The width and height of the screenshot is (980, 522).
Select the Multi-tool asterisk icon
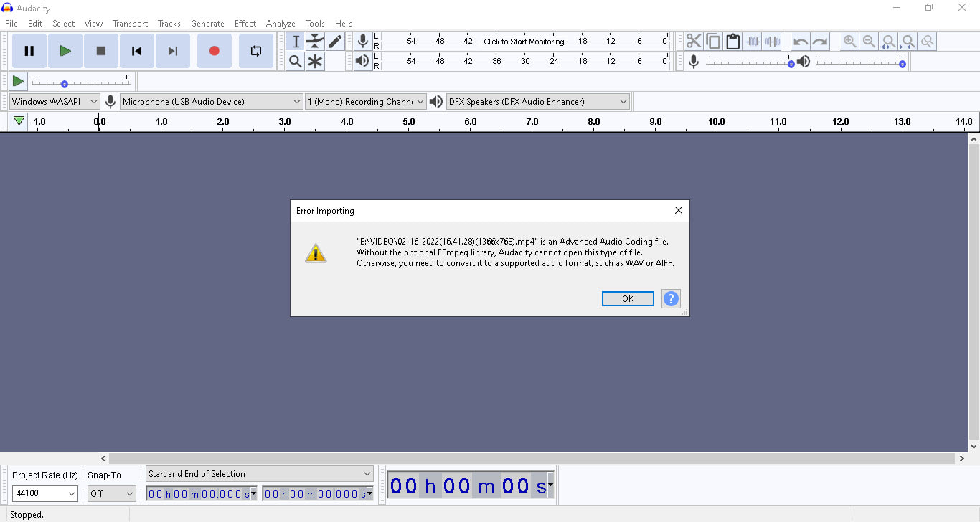(315, 62)
